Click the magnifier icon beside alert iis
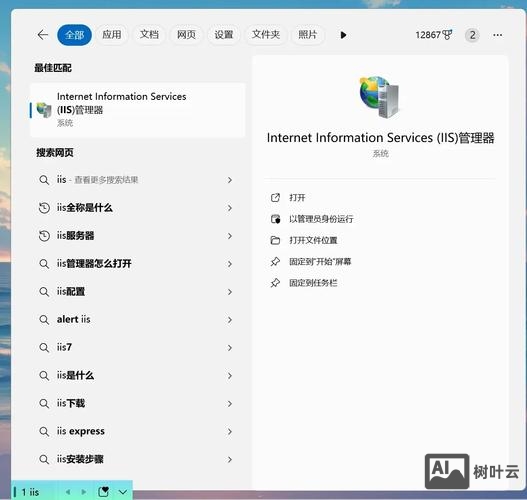The image size is (527, 500). click(x=44, y=320)
